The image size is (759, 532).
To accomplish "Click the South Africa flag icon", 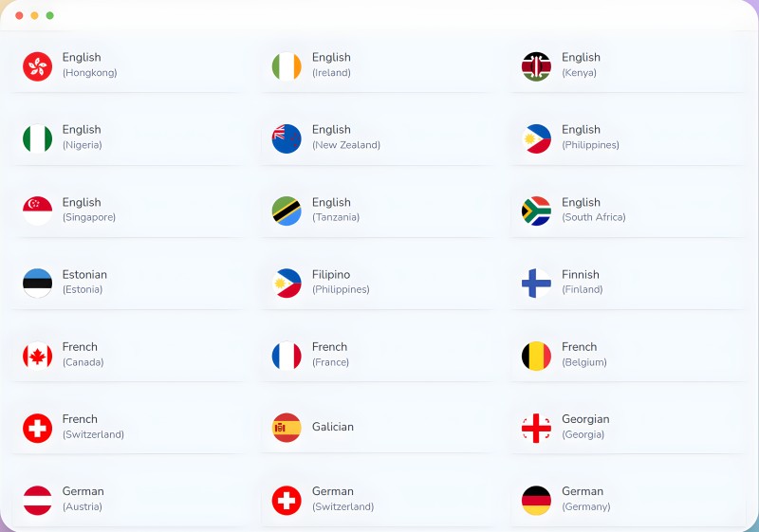I will (x=536, y=211).
